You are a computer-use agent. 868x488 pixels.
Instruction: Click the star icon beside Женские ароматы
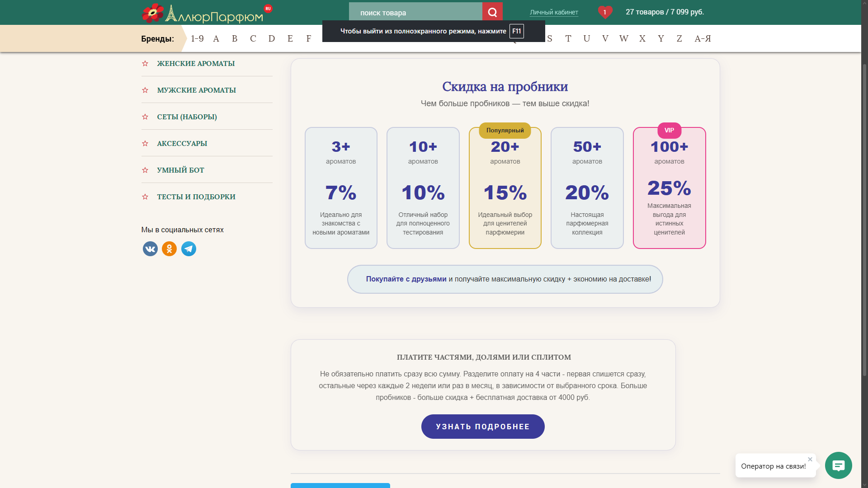click(x=145, y=64)
